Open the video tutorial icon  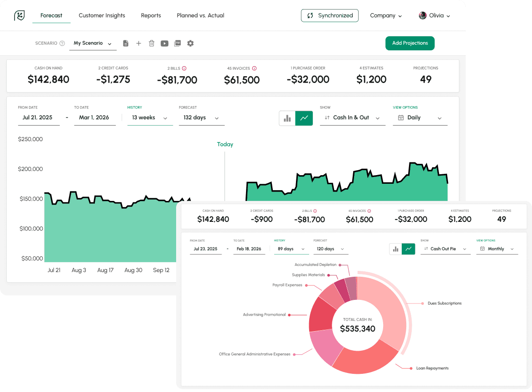[x=164, y=44]
